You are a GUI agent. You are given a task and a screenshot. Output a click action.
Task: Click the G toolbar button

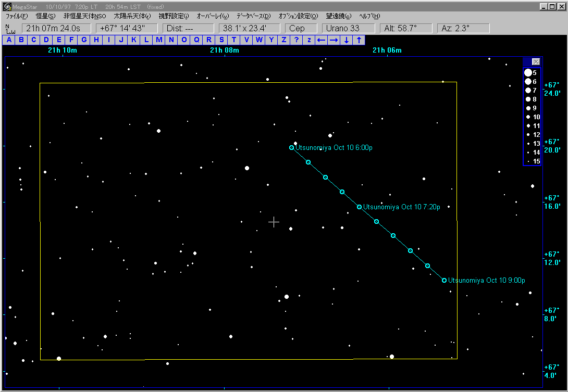84,40
